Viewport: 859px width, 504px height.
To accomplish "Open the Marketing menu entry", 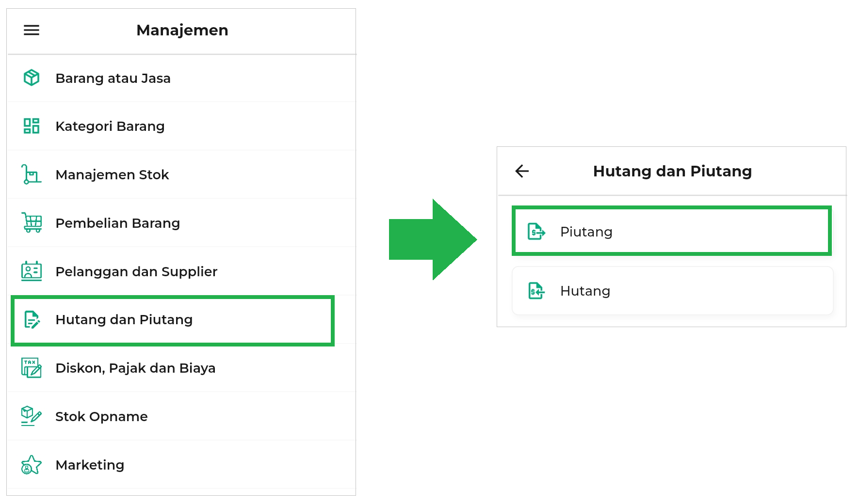I will click(x=90, y=465).
